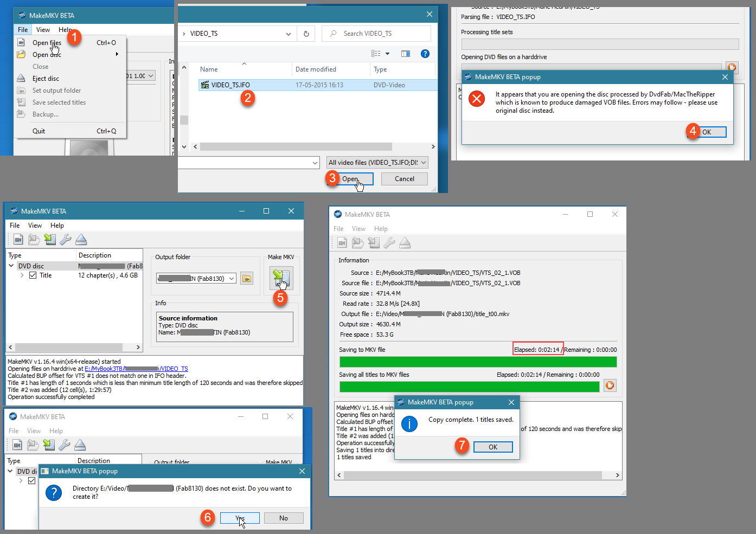Click Eject toolbar icon behind Directory popup
The height and width of the screenshot is (534, 756).
[80, 445]
